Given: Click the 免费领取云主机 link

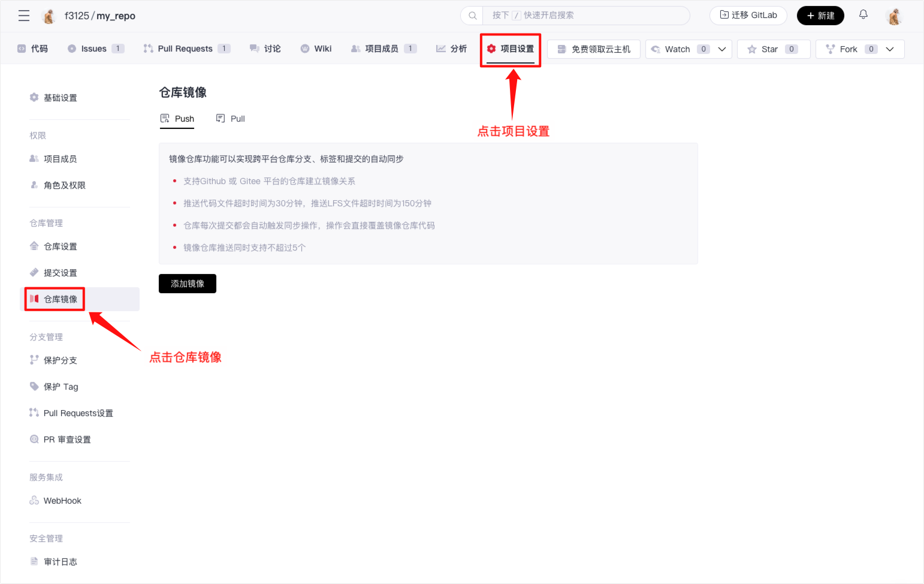Looking at the screenshot, I should pos(593,49).
